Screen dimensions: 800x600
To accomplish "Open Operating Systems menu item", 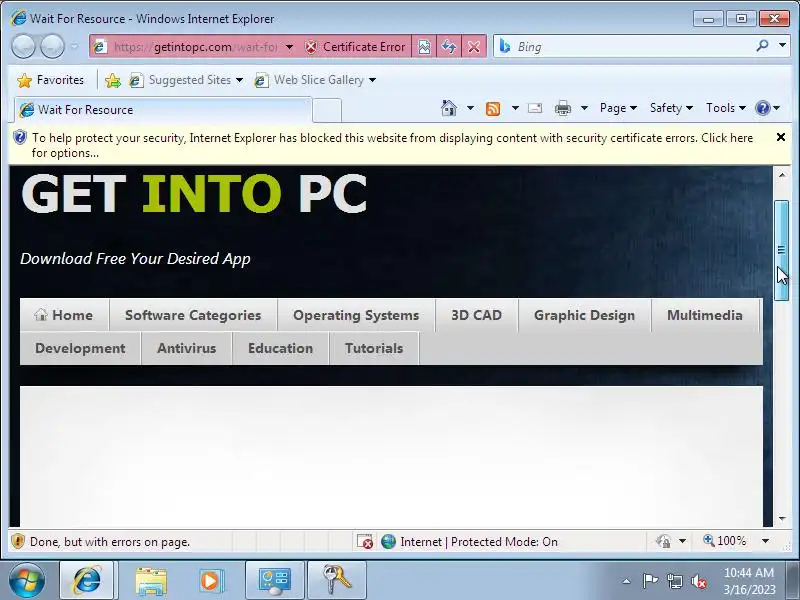I will click(x=356, y=315).
